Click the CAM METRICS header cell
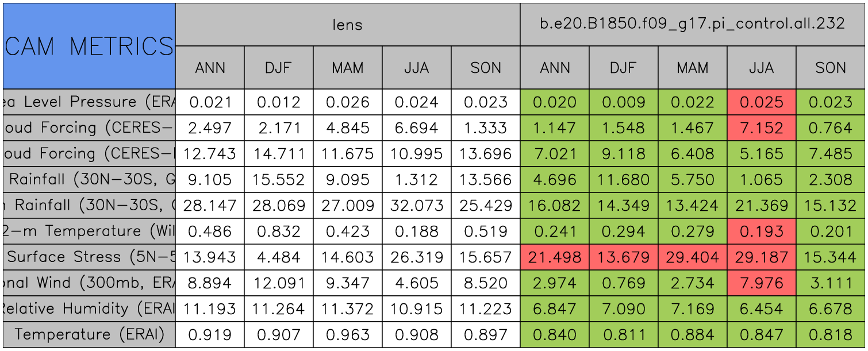868x351 pixels. pos(89,46)
